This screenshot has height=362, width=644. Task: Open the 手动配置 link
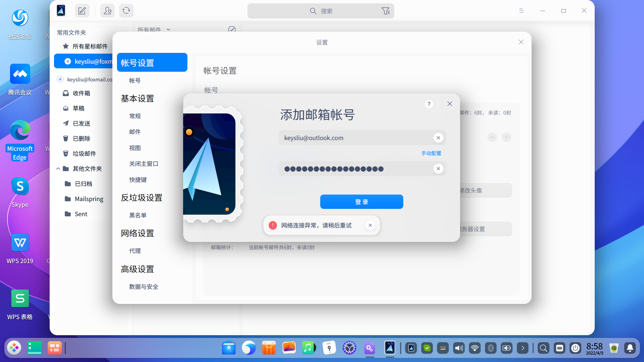[431, 153]
